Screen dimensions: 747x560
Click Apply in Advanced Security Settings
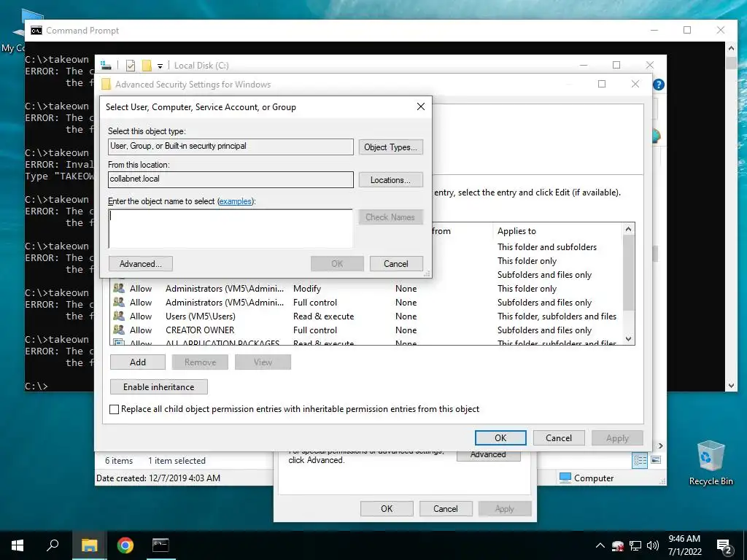[617, 438]
